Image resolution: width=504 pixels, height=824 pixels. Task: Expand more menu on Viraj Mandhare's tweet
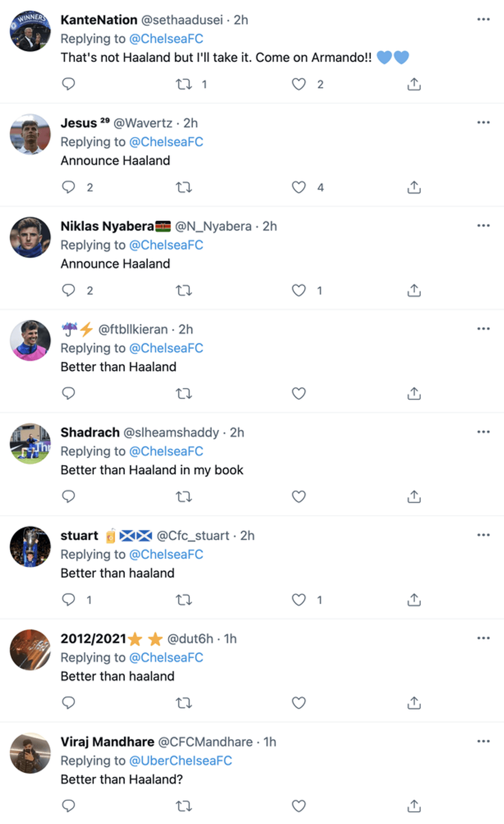click(x=483, y=741)
